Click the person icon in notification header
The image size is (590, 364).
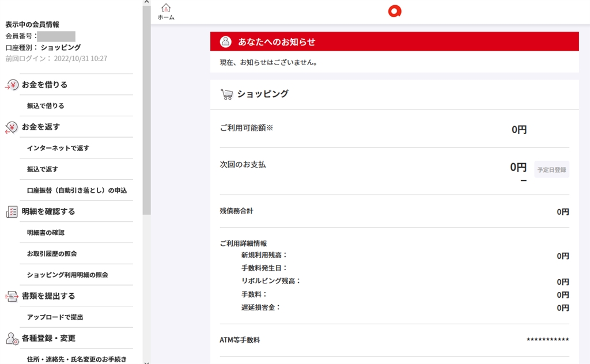[225, 41]
